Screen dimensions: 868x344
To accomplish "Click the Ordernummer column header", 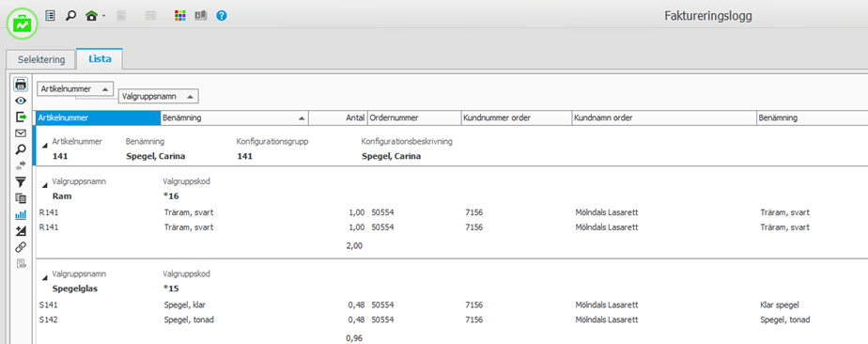I will pos(414,118).
